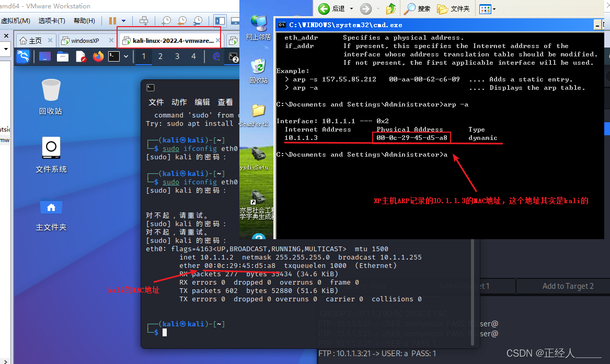This screenshot has height=364, width=610.
Task: Open the 选项卡(T) menu
Action: click(x=52, y=20)
